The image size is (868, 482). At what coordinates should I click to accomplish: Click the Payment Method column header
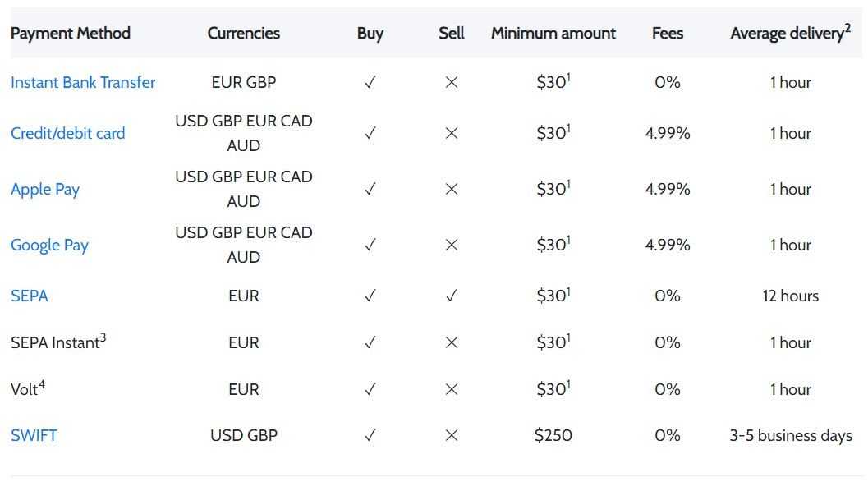(x=71, y=33)
